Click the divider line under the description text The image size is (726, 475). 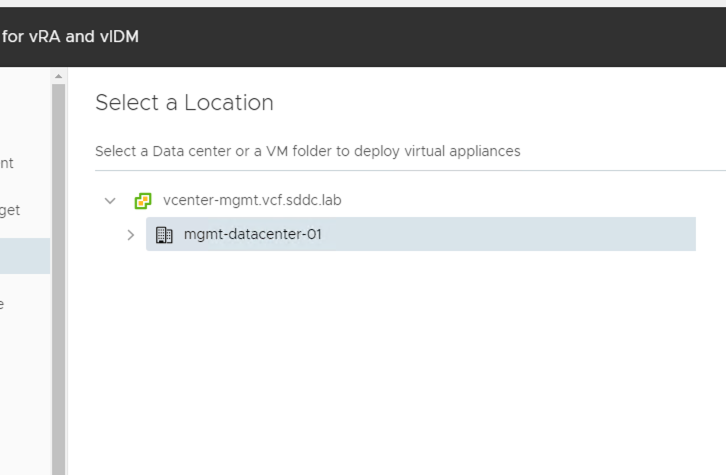(400, 170)
